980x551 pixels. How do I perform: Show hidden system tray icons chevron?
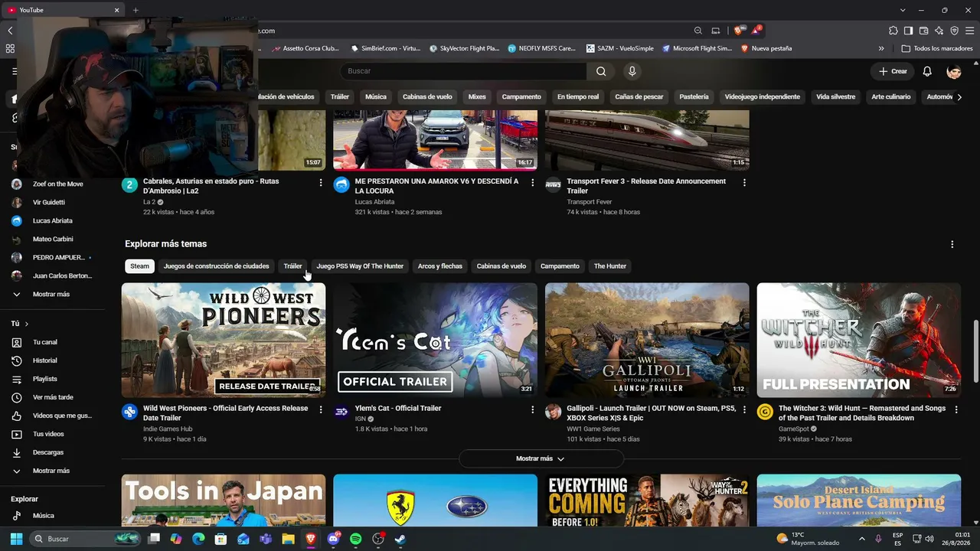click(x=862, y=539)
